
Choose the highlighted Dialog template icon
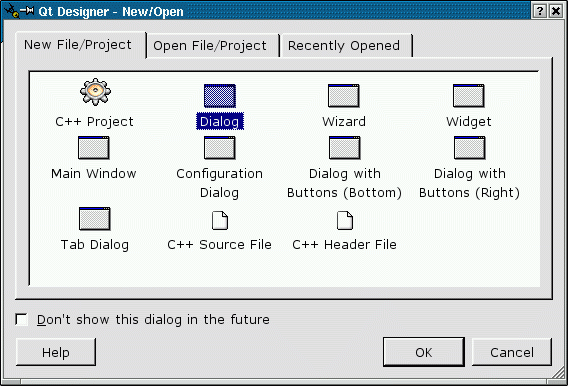point(220,96)
